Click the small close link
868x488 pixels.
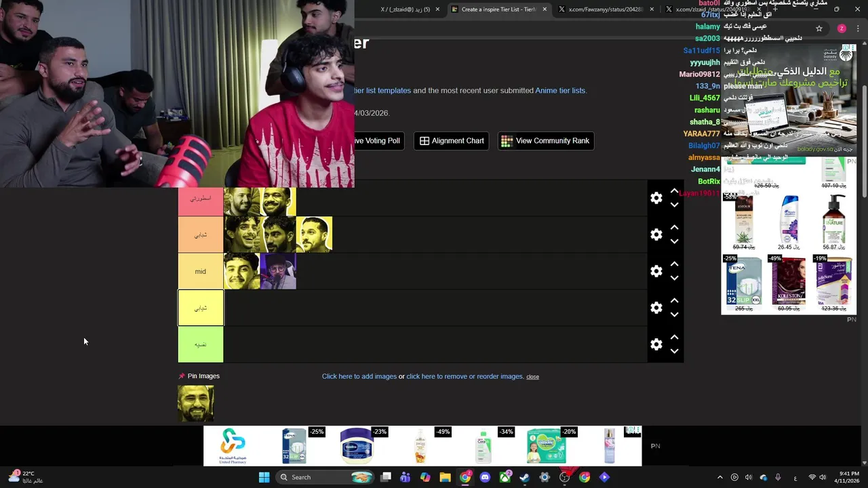coord(532,377)
